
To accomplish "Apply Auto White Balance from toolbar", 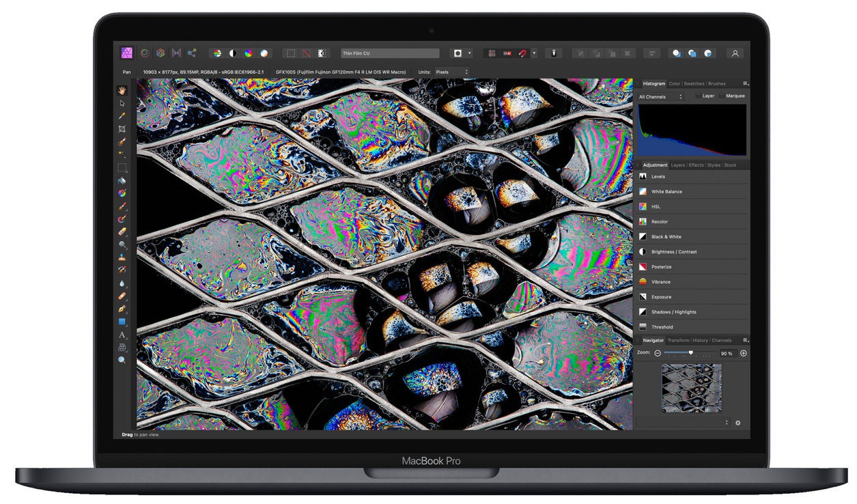I will pyautogui.click(x=264, y=53).
